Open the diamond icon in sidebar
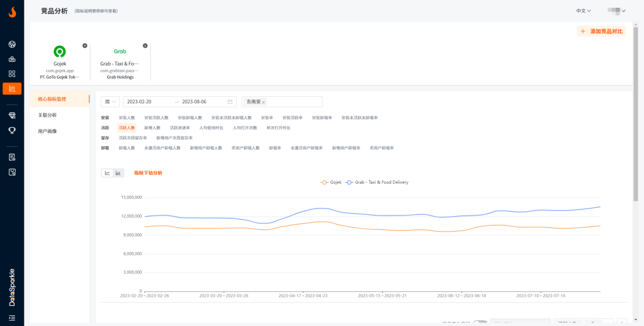 [12, 115]
